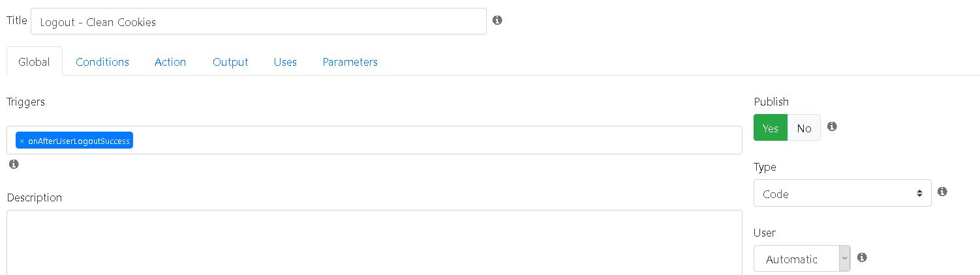Open the User dropdown showing Automatic
The width and height of the screenshot is (980, 275).
pos(802,259)
